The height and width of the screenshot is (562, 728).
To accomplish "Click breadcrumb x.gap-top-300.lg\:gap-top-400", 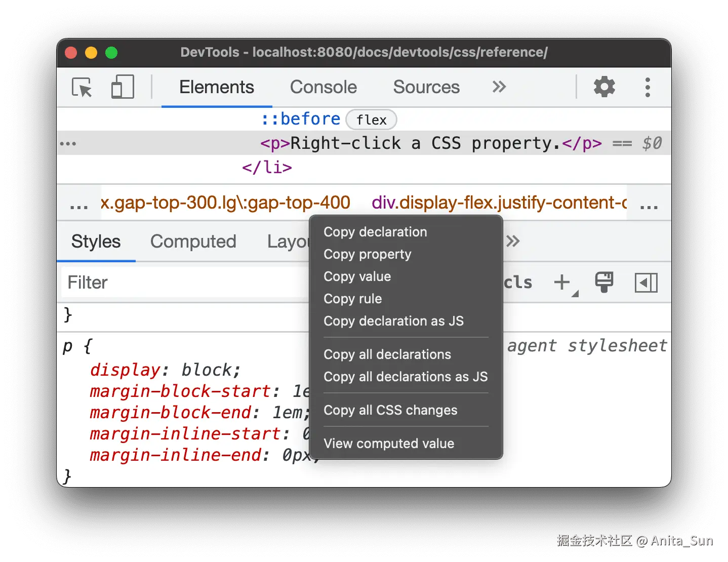I will 225,203.
